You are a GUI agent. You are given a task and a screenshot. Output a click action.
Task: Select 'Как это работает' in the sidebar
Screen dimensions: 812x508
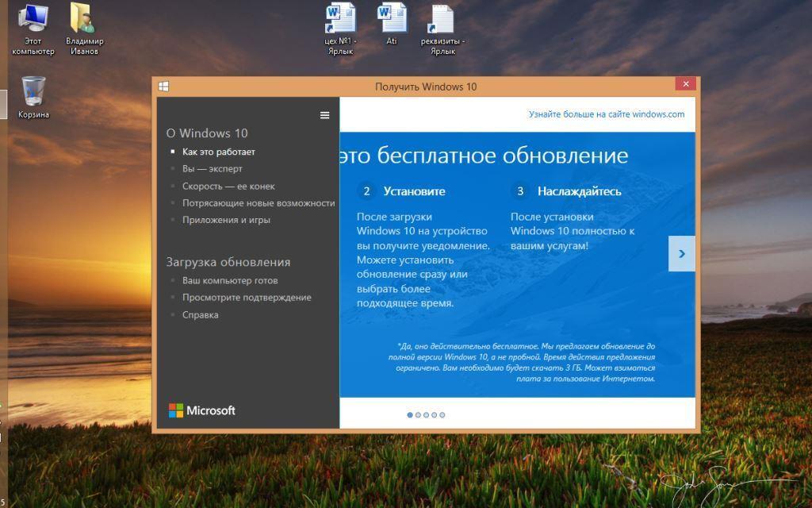[x=218, y=152]
